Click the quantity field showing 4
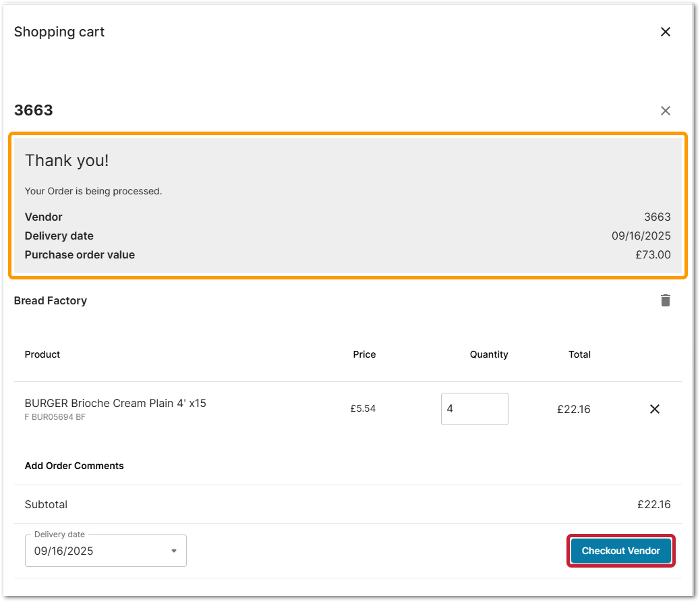Viewport: 700px width, 602px height. (x=474, y=409)
